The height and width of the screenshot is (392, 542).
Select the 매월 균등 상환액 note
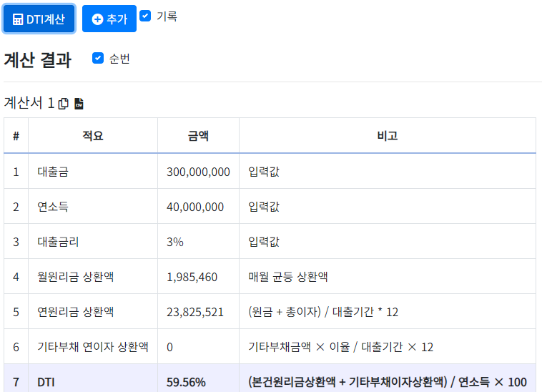coord(288,277)
